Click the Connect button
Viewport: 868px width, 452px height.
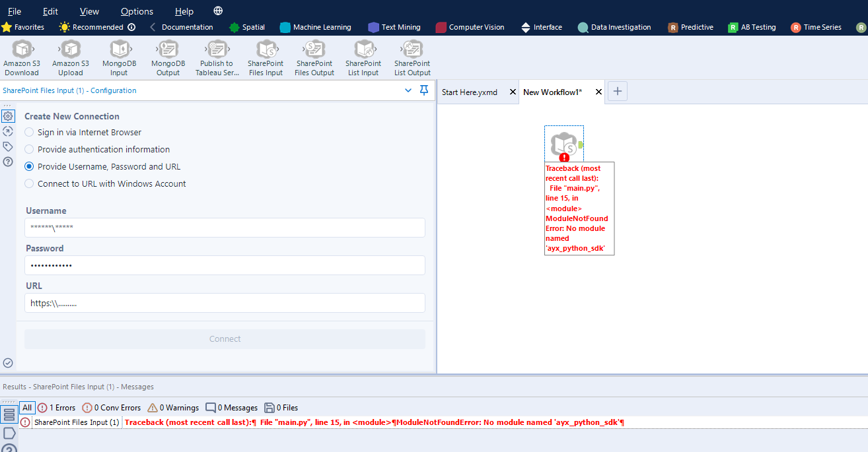(225, 339)
